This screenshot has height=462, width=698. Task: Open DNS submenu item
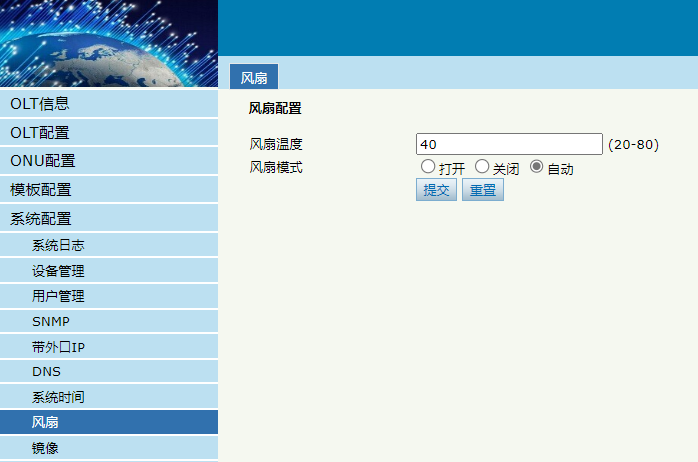[109, 371]
